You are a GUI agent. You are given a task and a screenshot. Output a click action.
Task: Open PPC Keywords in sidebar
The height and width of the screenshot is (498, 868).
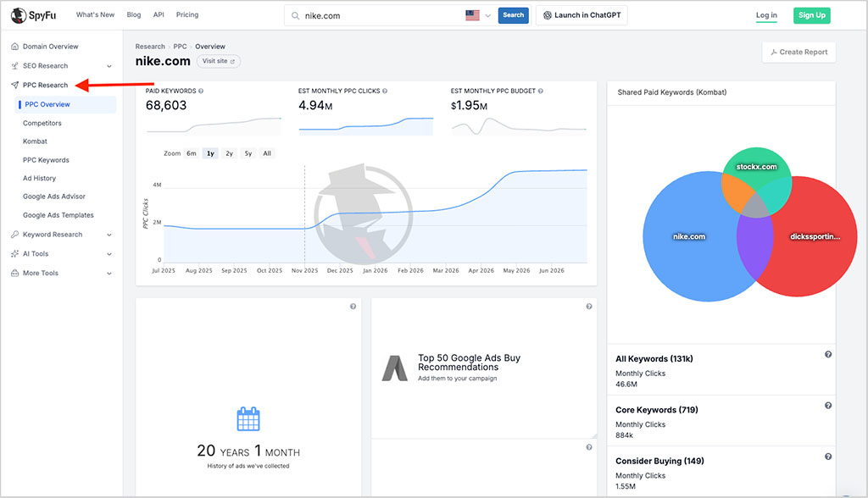coord(46,160)
